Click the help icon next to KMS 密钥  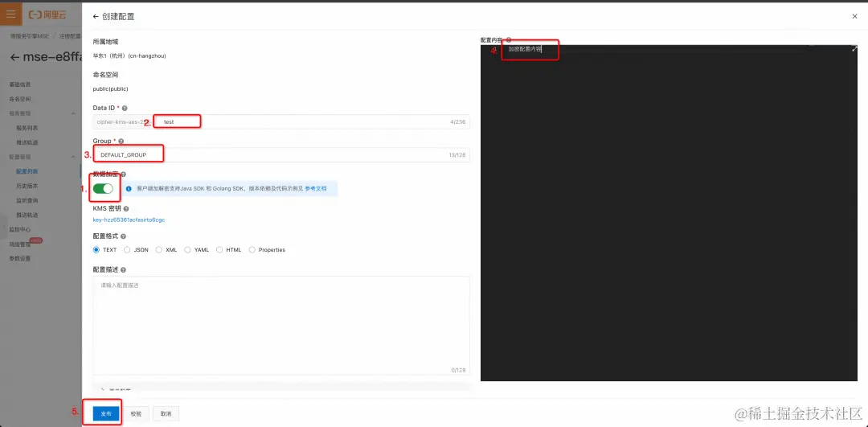coord(126,209)
